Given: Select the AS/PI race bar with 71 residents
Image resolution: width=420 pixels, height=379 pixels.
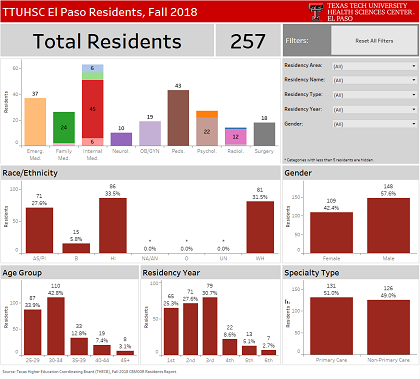Looking at the screenshot, I should (x=39, y=230).
